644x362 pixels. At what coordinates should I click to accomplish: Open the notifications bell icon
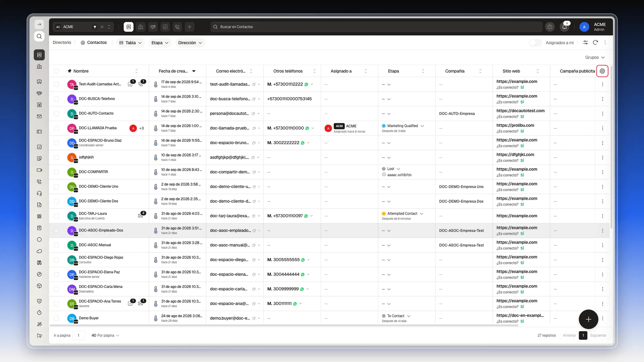pos(565,27)
